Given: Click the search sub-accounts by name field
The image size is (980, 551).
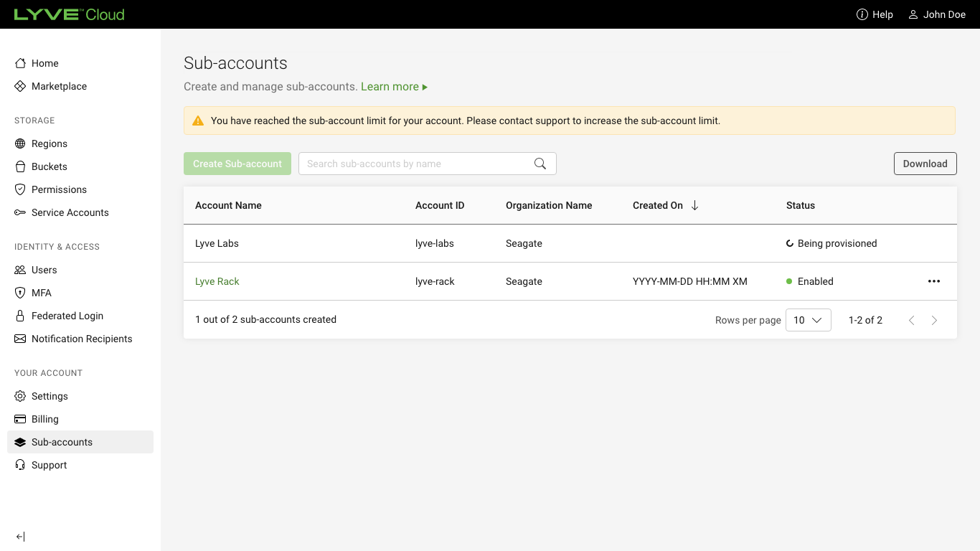Looking at the screenshot, I should (416, 164).
